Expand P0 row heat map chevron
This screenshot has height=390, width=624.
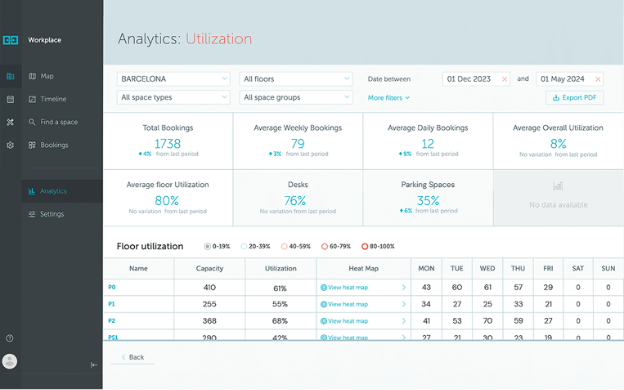pos(404,287)
